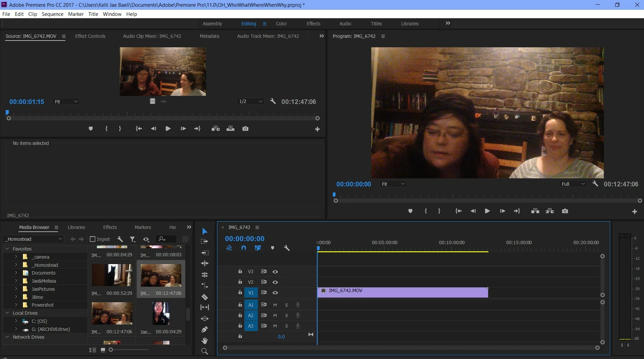Select the Rolling Edit tool
The image size is (644, 359).
(205, 263)
